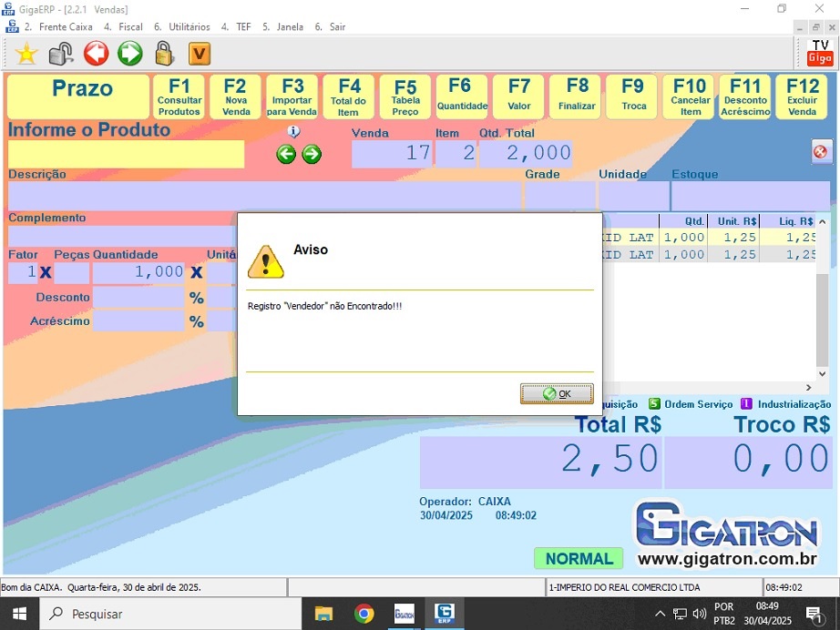Click the yellow star favorites icon
This screenshot has width=840, height=630.
[26, 54]
